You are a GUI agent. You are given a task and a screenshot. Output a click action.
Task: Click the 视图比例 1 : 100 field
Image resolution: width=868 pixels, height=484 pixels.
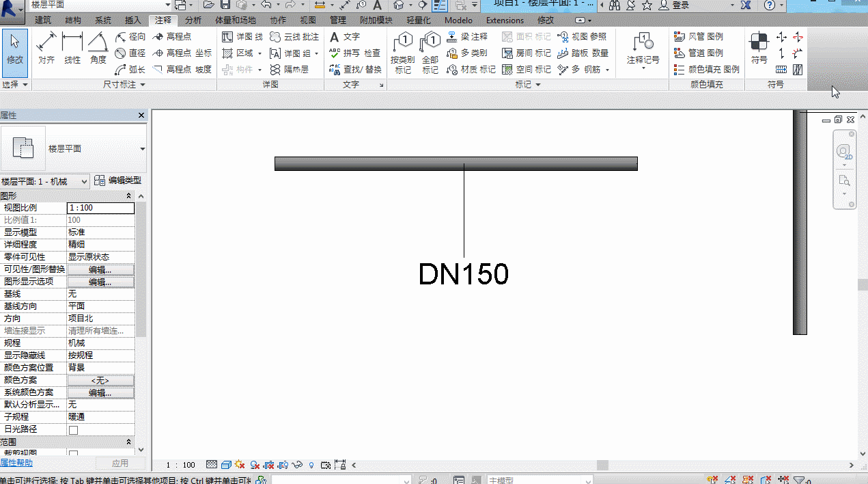tap(100, 208)
